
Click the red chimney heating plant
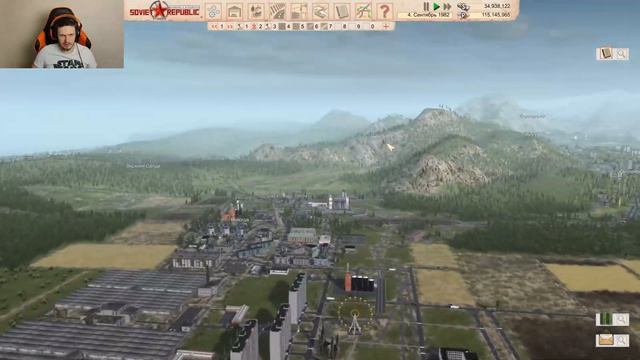pyautogui.click(x=348, y=278)
